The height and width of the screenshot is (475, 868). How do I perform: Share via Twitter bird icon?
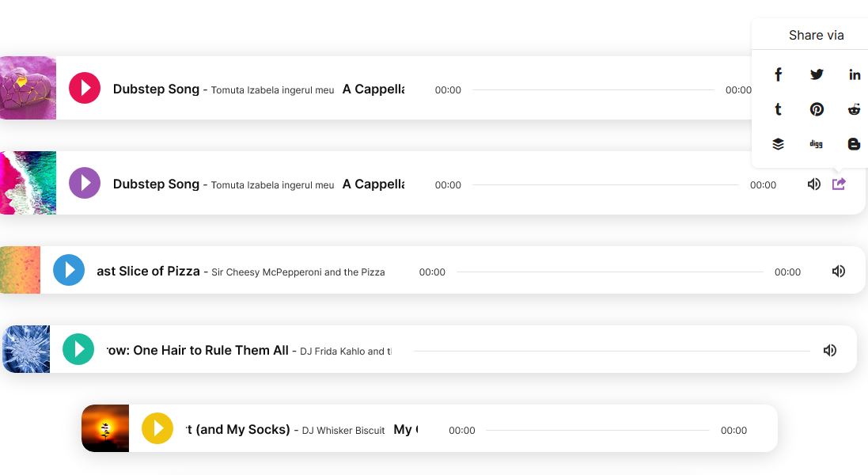point(817,74)
